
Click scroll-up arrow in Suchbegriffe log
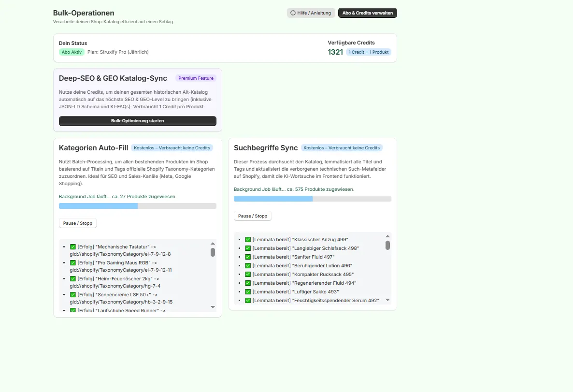[x=388, y=236]
